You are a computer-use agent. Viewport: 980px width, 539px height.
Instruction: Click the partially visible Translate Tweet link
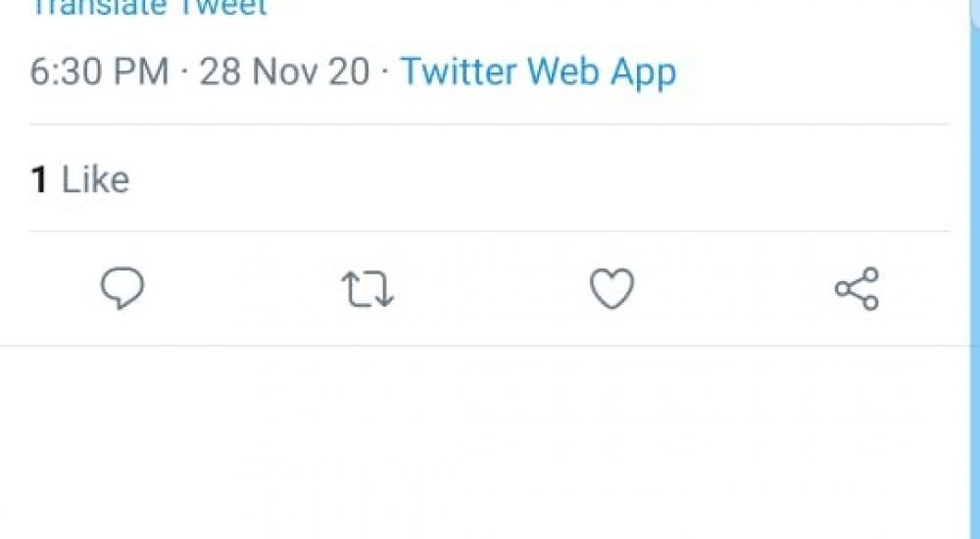point(147,8)
